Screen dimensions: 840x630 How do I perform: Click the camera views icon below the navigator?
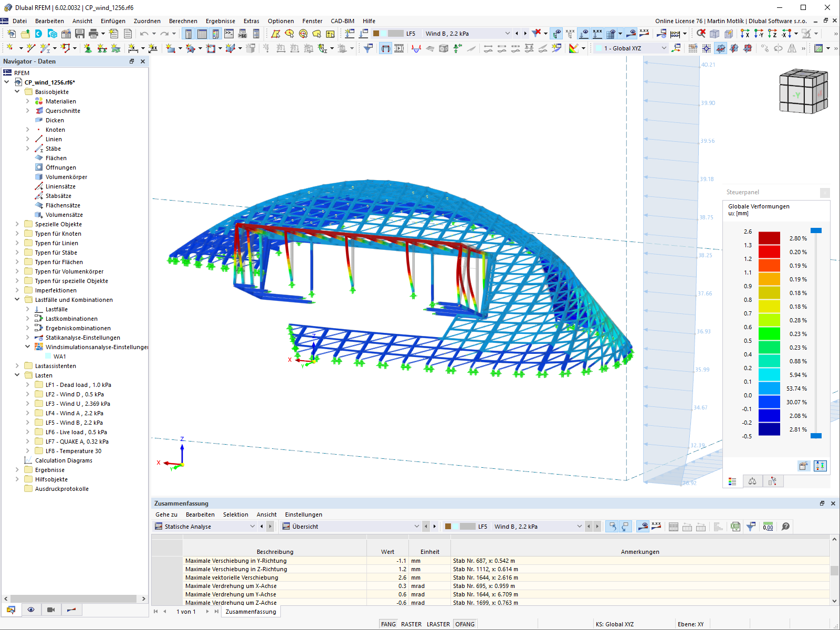(51, 610)
